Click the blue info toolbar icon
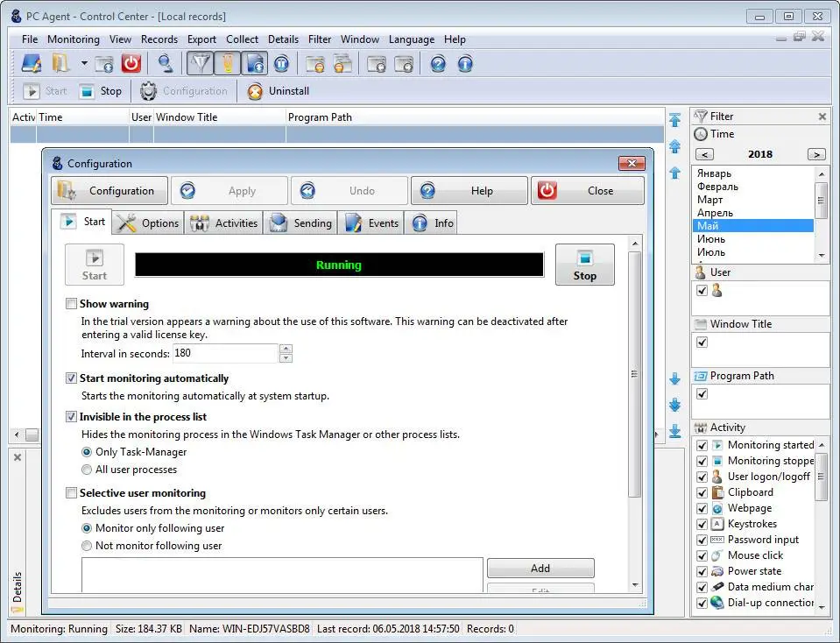 465,64
